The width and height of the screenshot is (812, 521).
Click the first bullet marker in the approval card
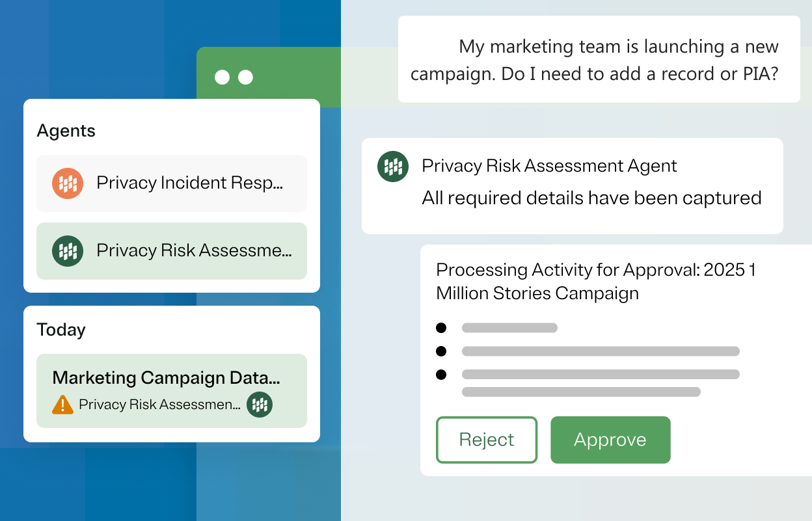pos(442,328)
